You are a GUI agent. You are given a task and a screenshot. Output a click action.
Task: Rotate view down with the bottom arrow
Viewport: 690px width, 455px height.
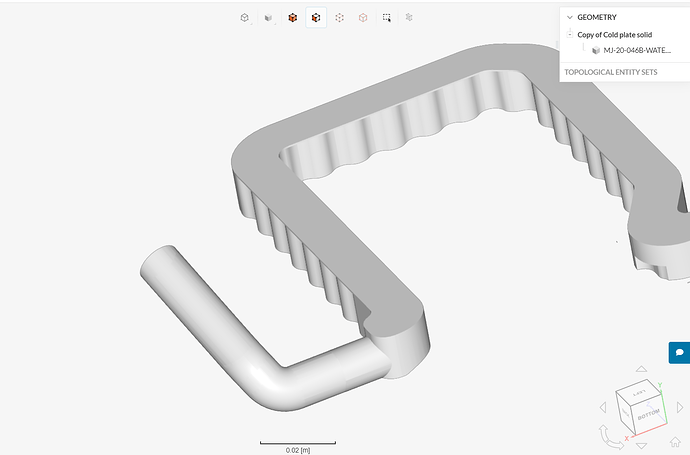(x=641, y=446)
